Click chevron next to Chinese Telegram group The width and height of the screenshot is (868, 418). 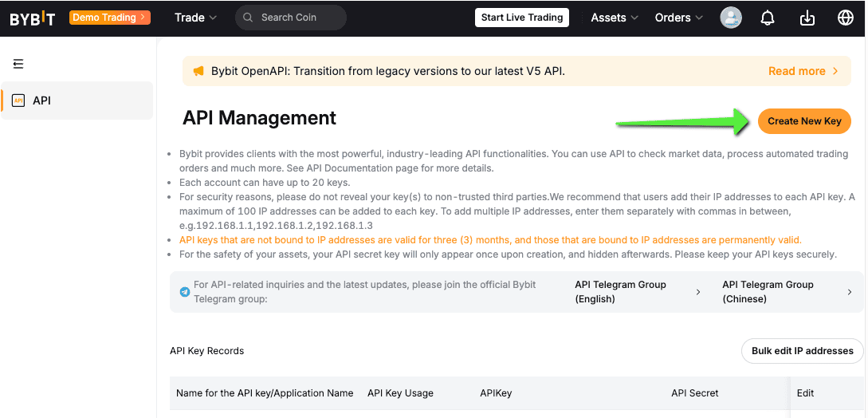850,292
